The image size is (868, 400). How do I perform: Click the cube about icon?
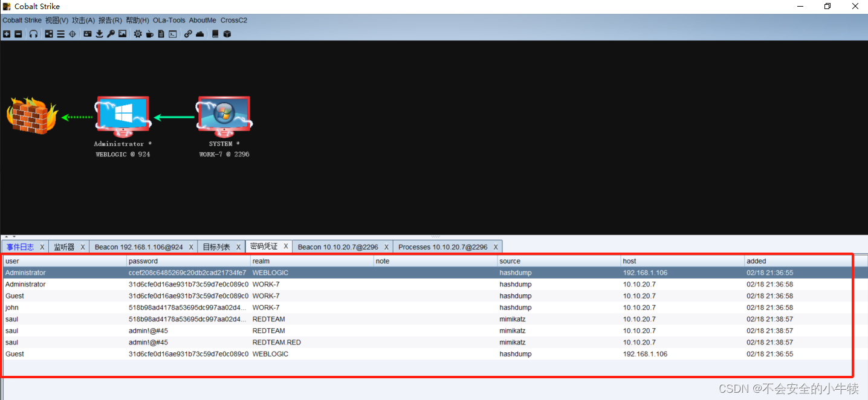[x=227, y=34]
